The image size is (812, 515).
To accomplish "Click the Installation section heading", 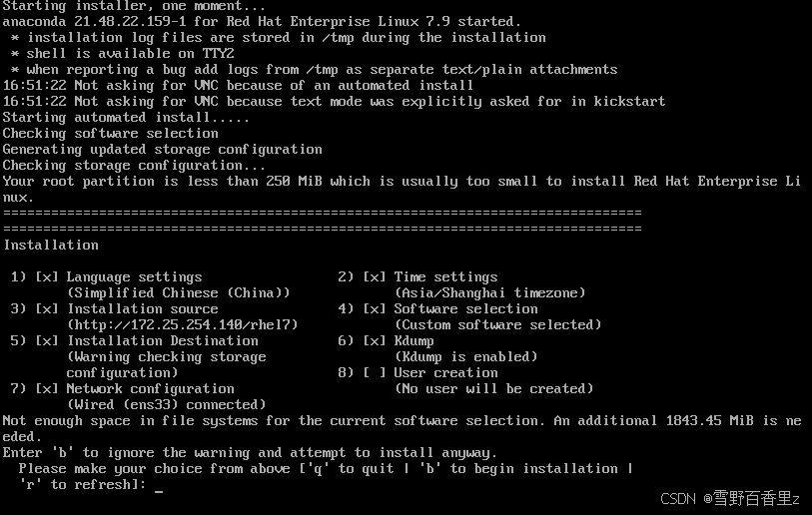I will (x=51, y=245).
